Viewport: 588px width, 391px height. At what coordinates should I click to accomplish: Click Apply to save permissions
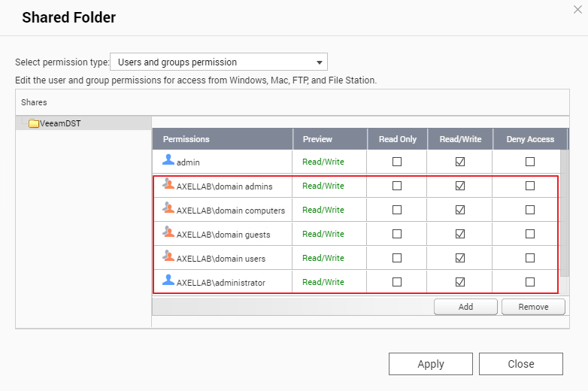tap(430, 364)
